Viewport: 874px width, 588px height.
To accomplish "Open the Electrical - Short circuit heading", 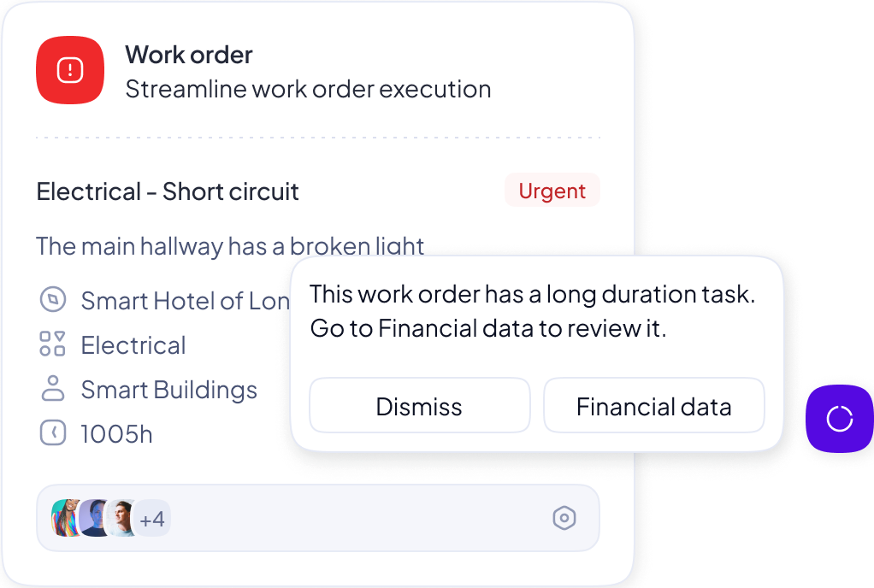I will pyautogui.click(x=168, y=191).
